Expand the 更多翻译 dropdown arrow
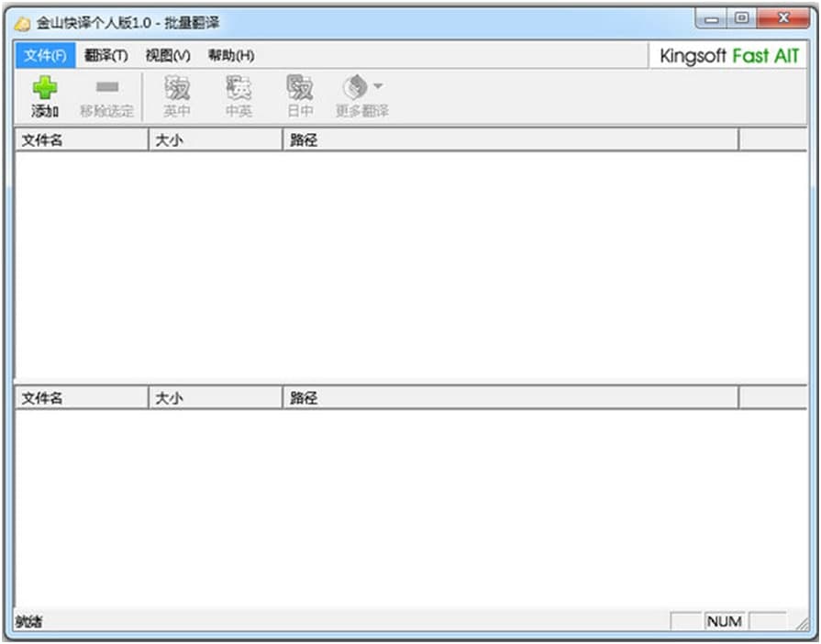 click(x=378, y=86)
